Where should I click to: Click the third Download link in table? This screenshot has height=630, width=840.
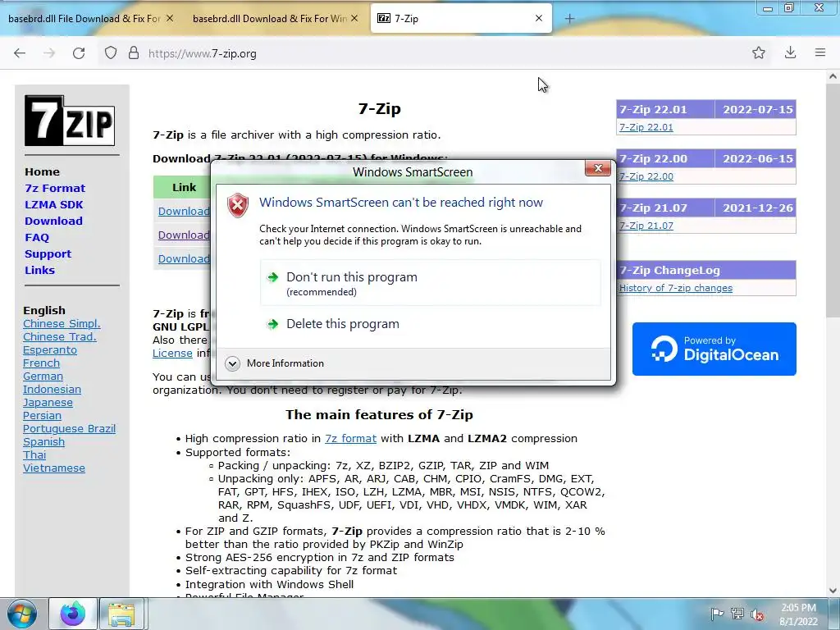(183, 258)
